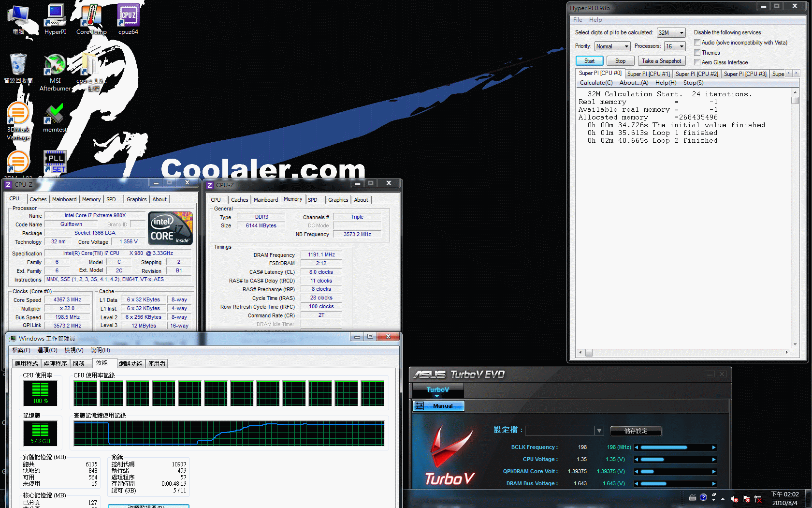Open the Computer desktop icon
This screenshot has height=508, width=812.
[x=18, y=19]
